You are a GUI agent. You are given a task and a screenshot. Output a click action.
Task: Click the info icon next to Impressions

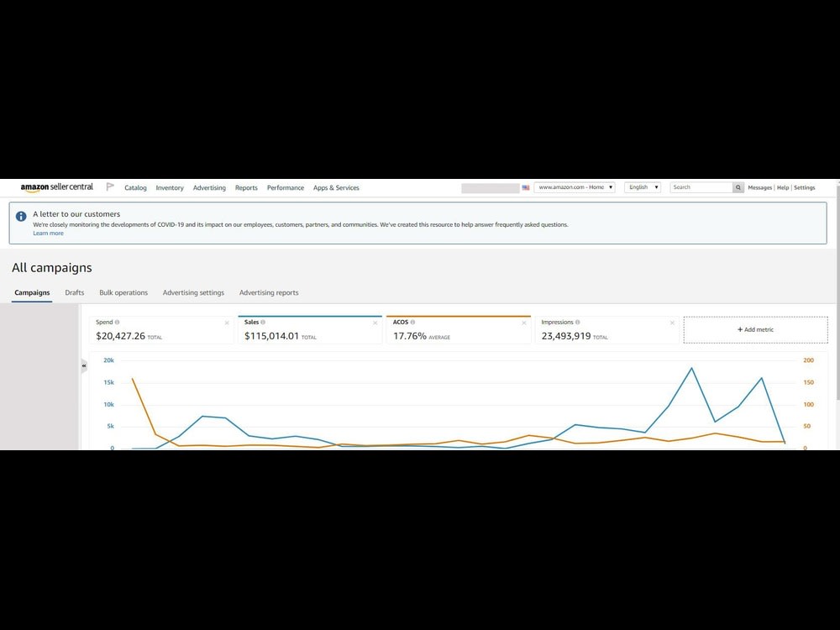(578, 322)
